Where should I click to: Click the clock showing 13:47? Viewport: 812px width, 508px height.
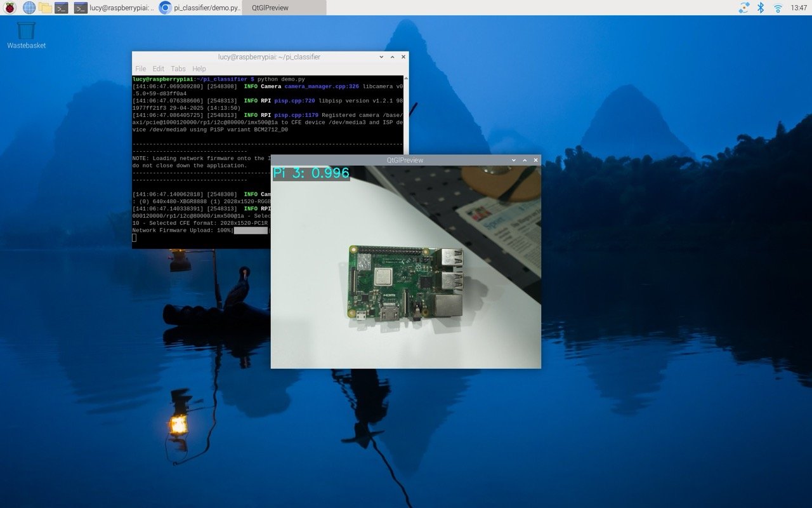coord(799,8)
